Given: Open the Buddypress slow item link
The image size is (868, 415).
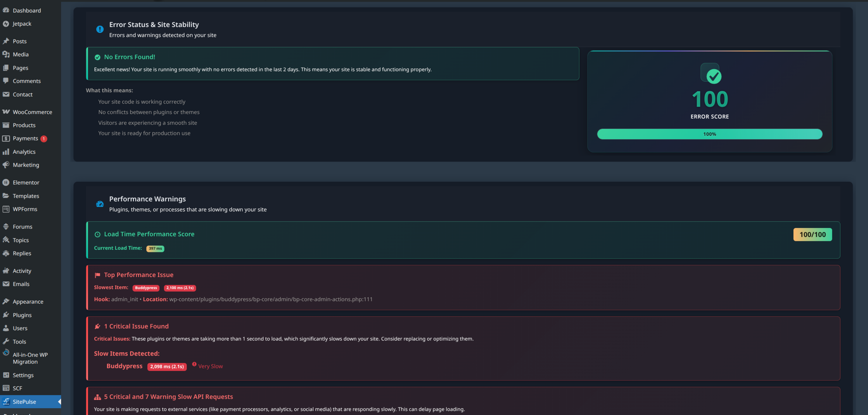Looking at the screenshot, I should pyautogui.click(x=124, y=366).
